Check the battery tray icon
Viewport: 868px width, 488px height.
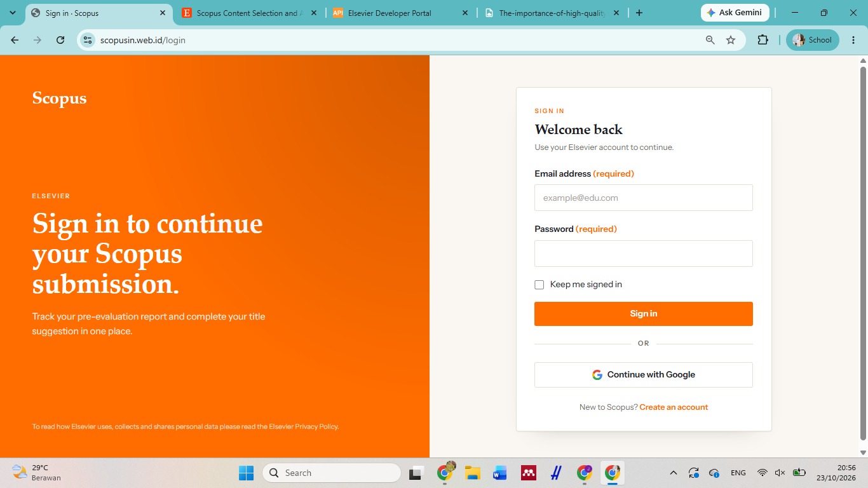tap(799, 473)
